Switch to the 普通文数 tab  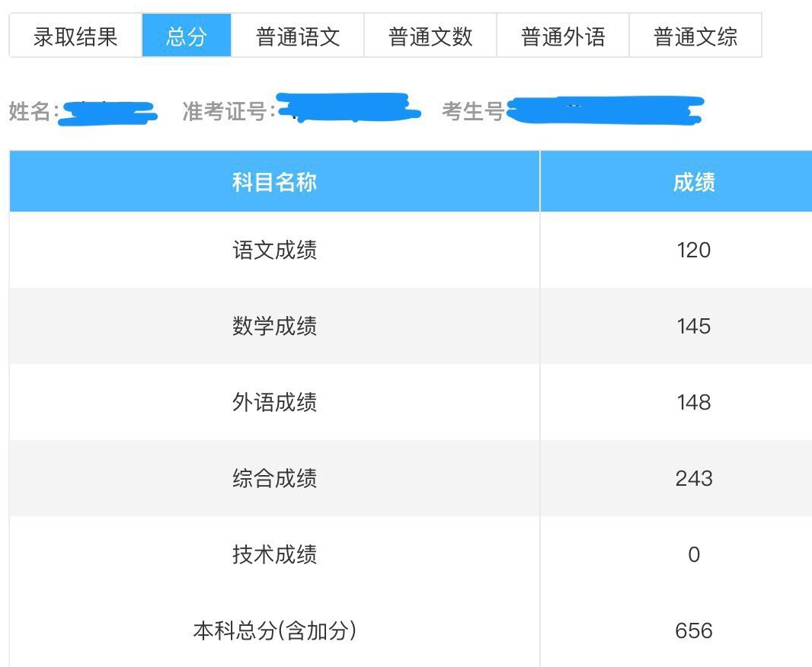(x=430, y=36)
